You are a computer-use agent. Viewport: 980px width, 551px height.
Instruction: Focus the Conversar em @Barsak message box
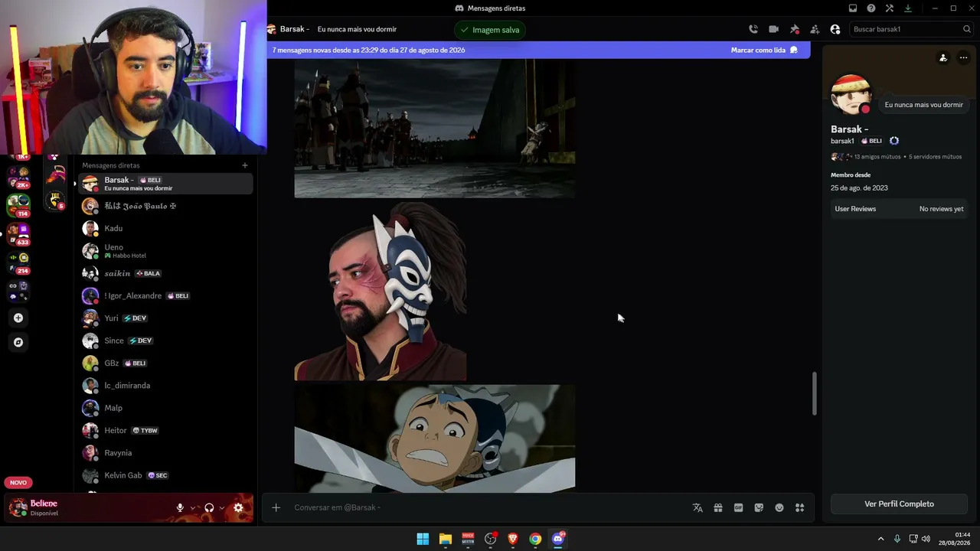click(x=488, y=507)
